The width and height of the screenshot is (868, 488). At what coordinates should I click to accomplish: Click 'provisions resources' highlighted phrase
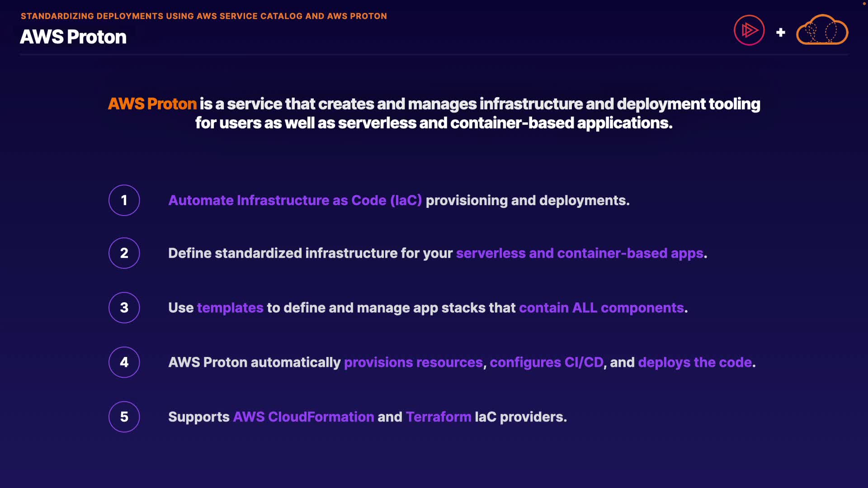pyautogui.click(x=413, y=362)
